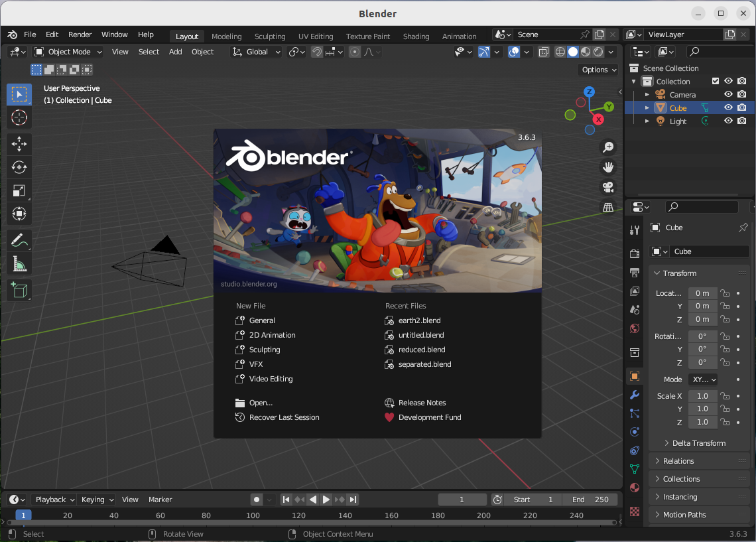Switch to the Shading workspace tab
Viewport: 756px width, 542px height.
pyautogui.click(x=416, y=36)
